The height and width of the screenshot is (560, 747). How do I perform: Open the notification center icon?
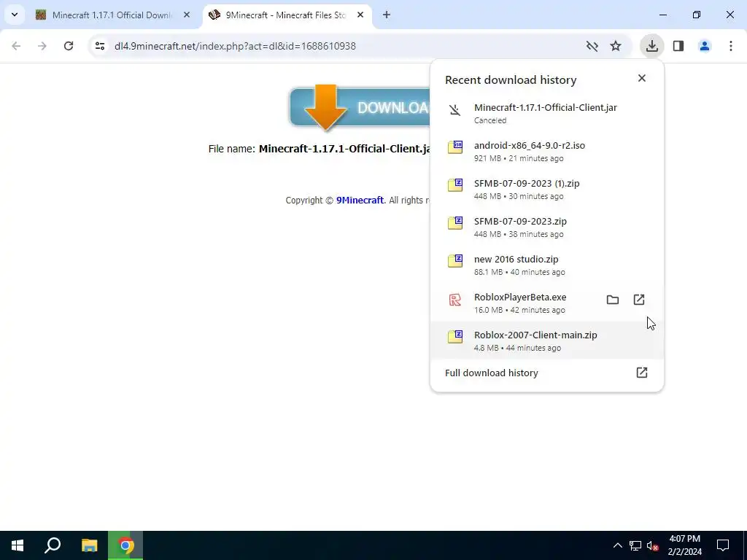723,545
